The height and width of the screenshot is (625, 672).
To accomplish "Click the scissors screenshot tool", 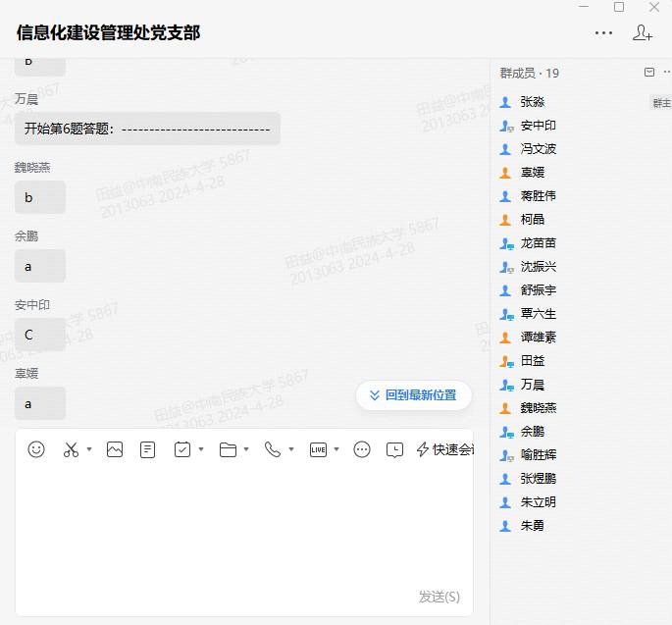I will (71, 449).
